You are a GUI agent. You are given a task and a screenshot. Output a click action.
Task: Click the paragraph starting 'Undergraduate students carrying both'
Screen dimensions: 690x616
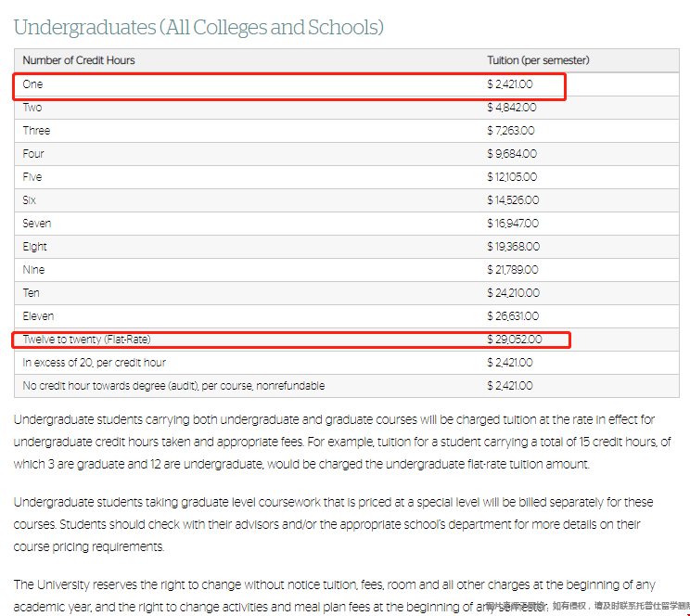[x=342, y=442]
